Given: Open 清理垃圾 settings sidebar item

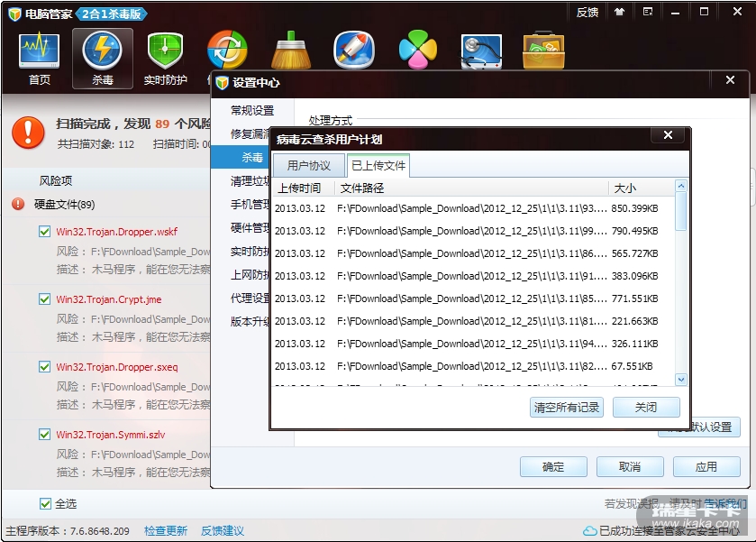Looking at the screenshot, I should click(x=241, y=181).
